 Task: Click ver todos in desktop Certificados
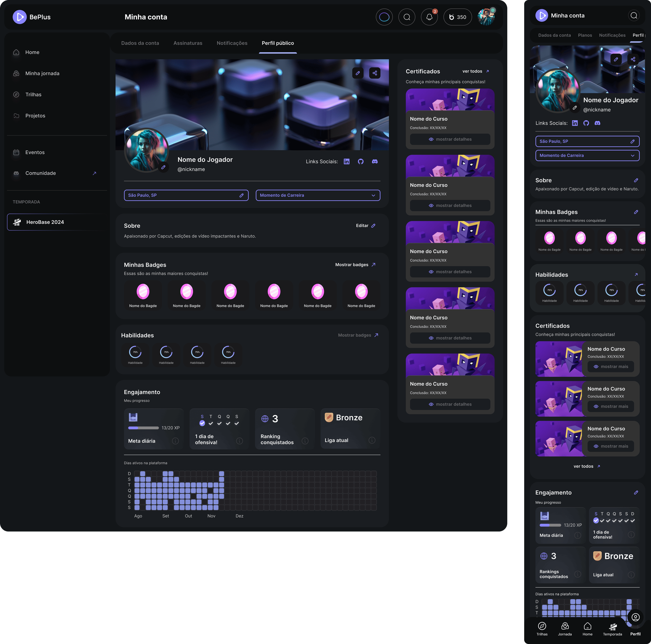coord(475,71)
